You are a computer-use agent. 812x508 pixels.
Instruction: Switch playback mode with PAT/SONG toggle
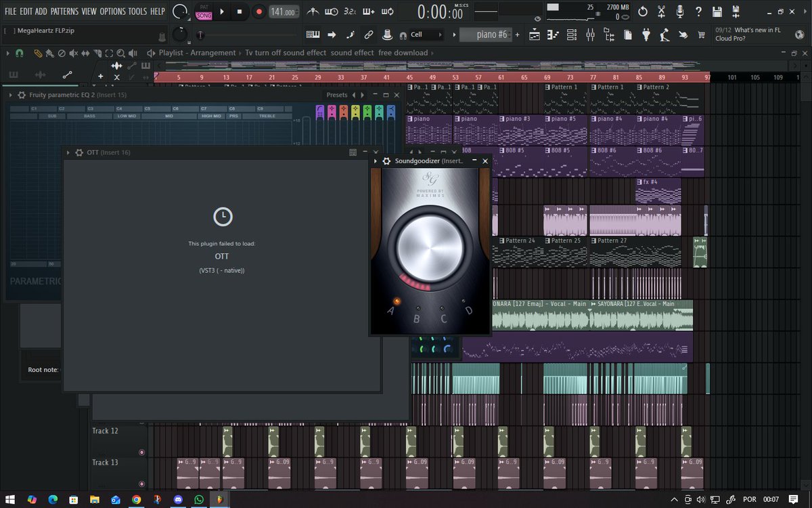tap(204, 12)
